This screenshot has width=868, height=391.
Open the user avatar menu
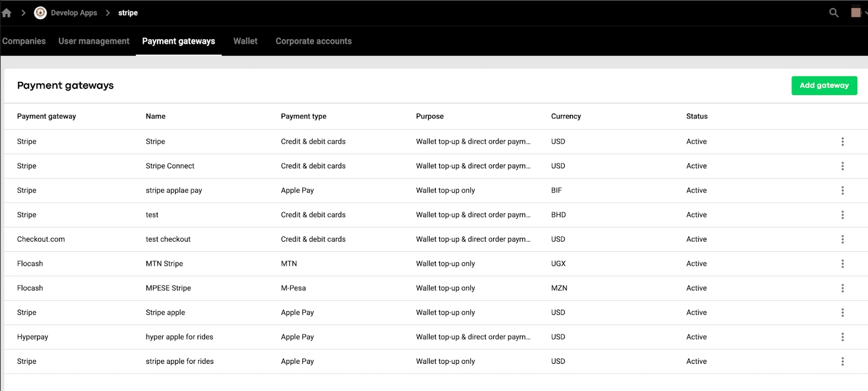coord(856,12)
